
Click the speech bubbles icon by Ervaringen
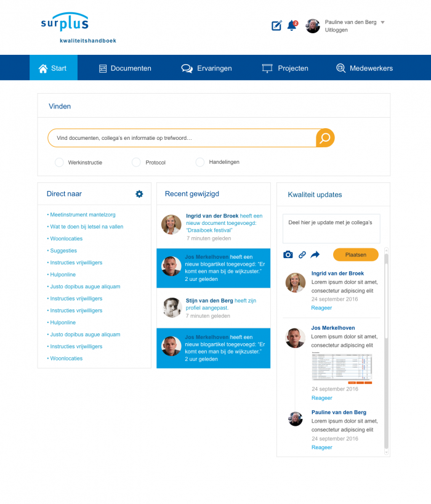187,68
